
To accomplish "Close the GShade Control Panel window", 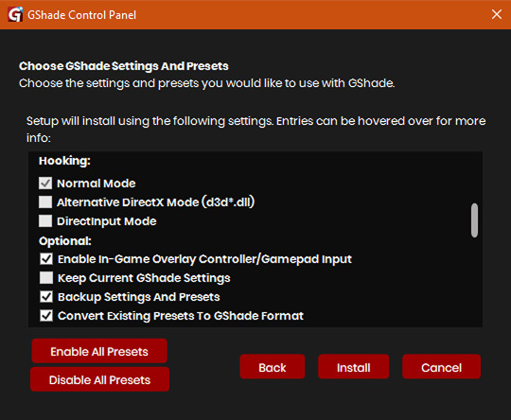I will [x=497, y=14].
